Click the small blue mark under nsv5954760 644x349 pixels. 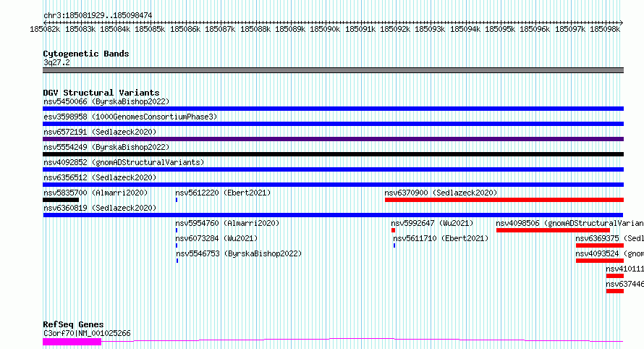click(x=177, y=230)
